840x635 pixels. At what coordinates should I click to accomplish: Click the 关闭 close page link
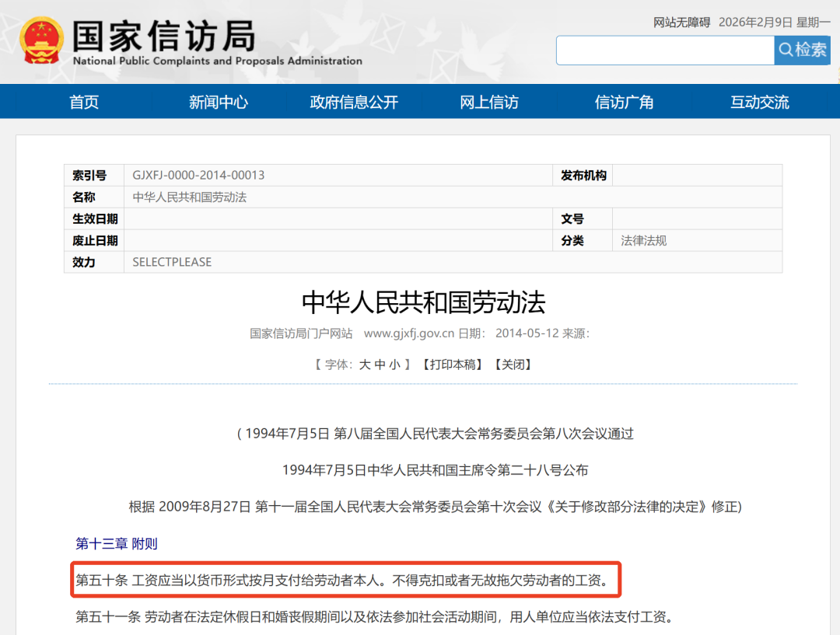513,364
